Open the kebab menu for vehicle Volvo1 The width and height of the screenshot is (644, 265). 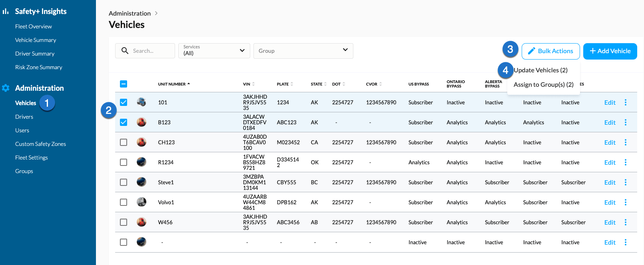coord(626,202)
